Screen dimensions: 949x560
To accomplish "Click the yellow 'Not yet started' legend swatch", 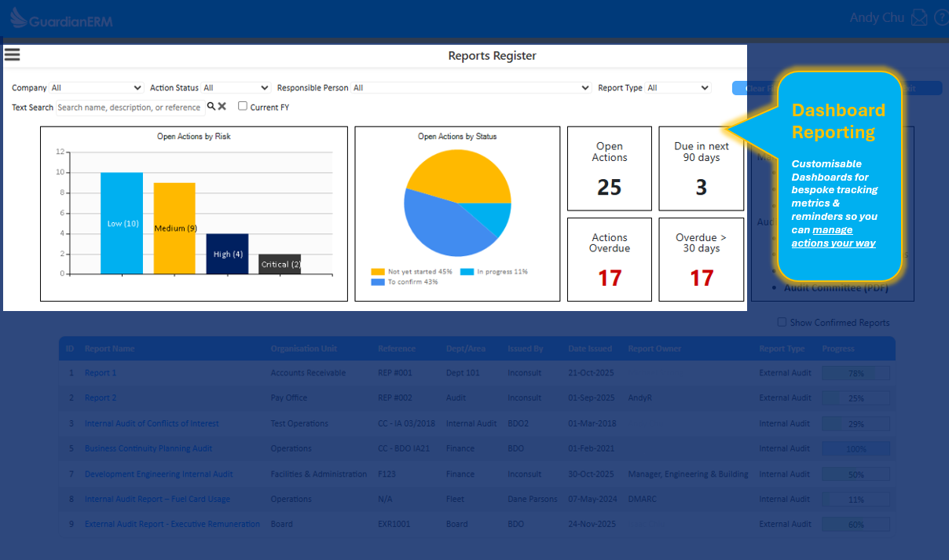I will coord(378,272).
